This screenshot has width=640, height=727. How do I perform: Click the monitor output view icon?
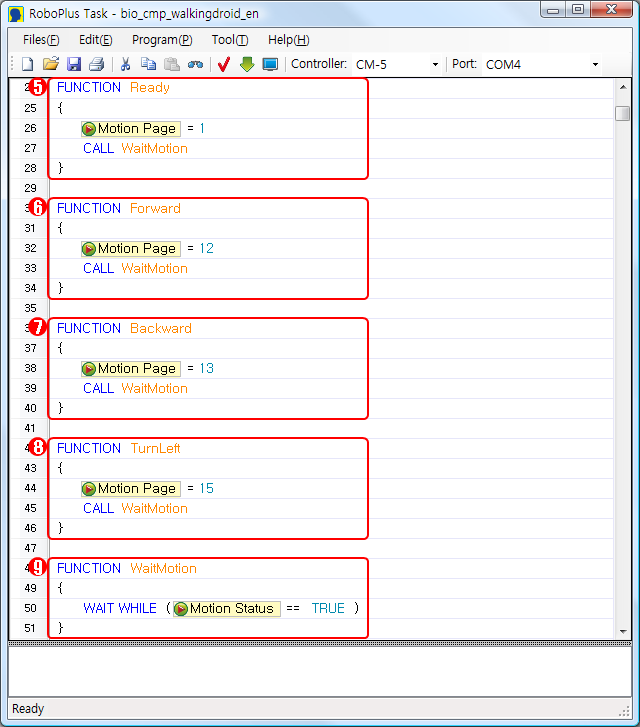point(270,64)
